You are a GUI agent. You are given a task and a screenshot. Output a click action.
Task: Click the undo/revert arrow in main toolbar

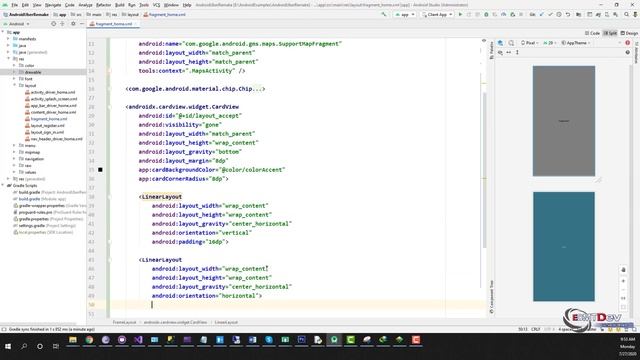click(x=568, y=14)
